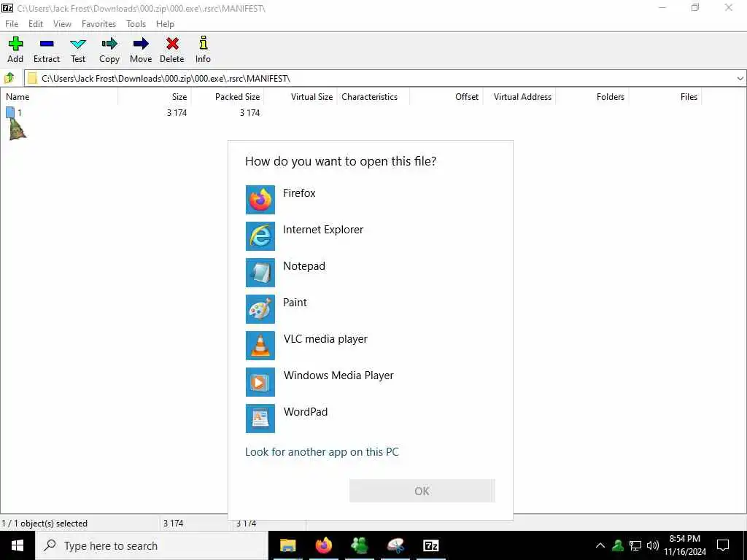Open the Windows Start menu
The height and width of the screenshot is (560, 747).
click(18, 545)
